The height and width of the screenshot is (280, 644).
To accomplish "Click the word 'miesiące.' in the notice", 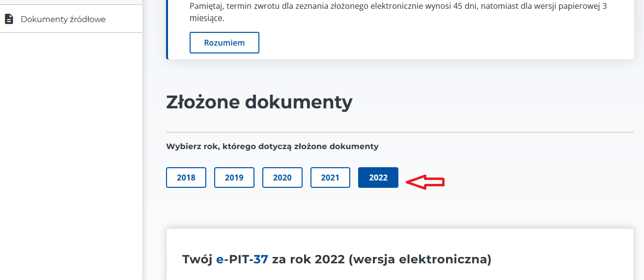I will [207, 18].
